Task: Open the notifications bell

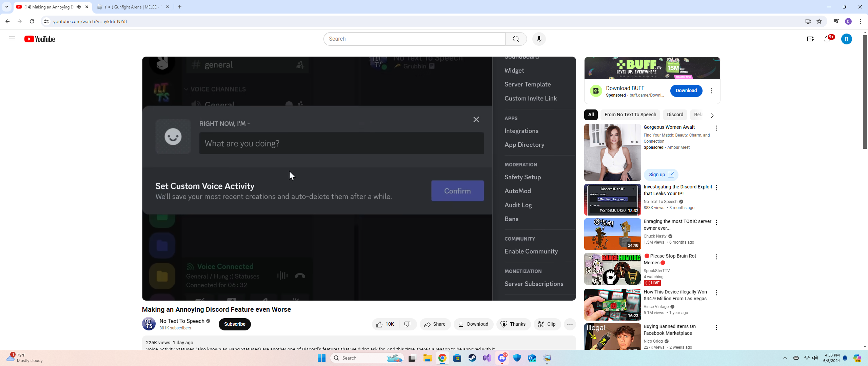Action: [827, 39]
